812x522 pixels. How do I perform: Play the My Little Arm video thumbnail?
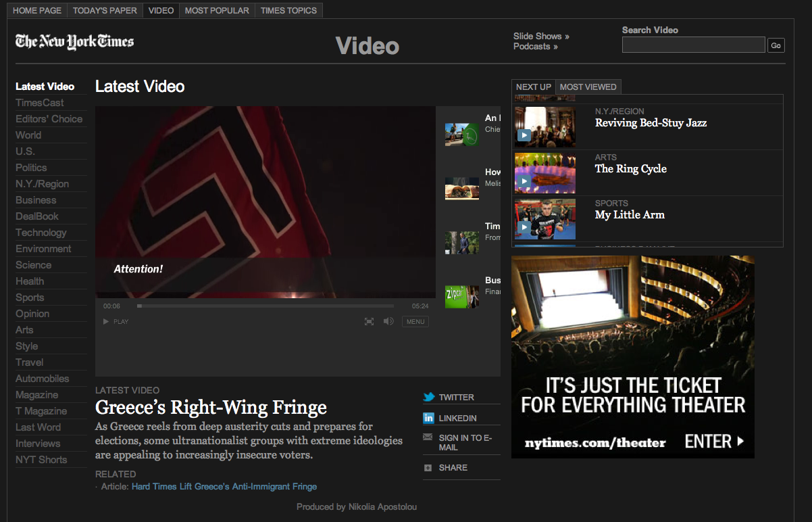click(545, 219)
